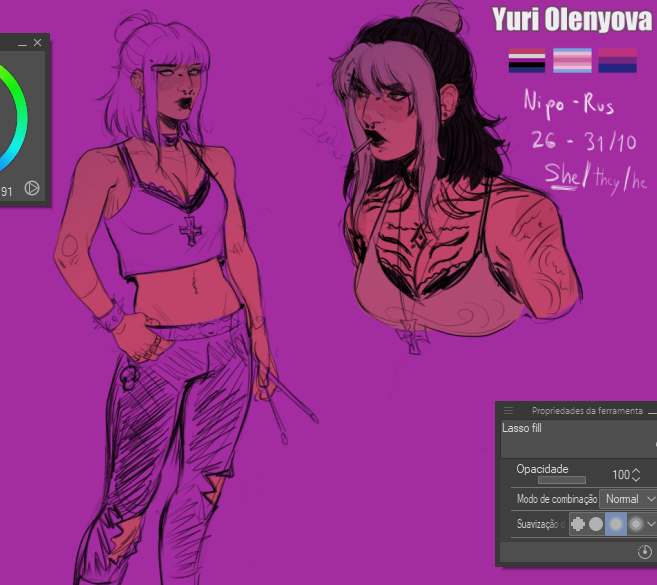657x585 pixels.
Task: Click the Yuri Olenyova title text
Action: coord(571,19)
